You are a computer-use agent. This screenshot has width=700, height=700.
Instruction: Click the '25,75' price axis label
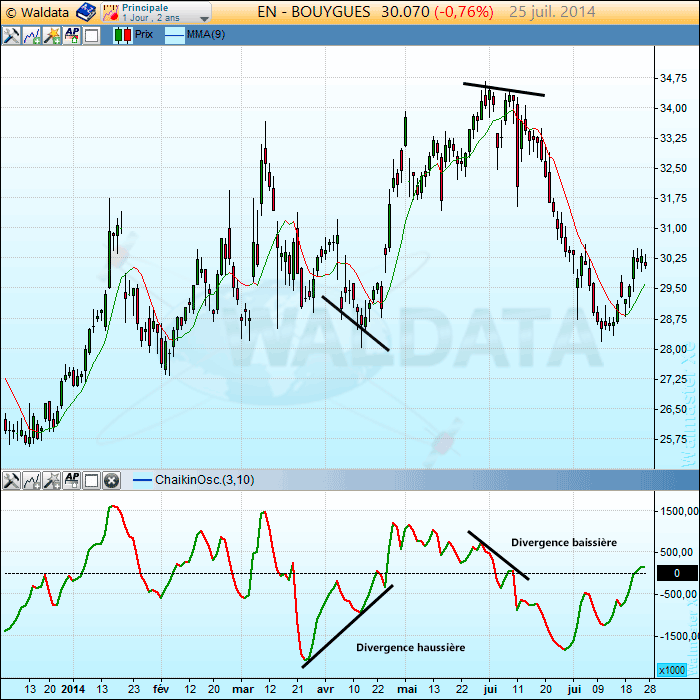(673, 439)
